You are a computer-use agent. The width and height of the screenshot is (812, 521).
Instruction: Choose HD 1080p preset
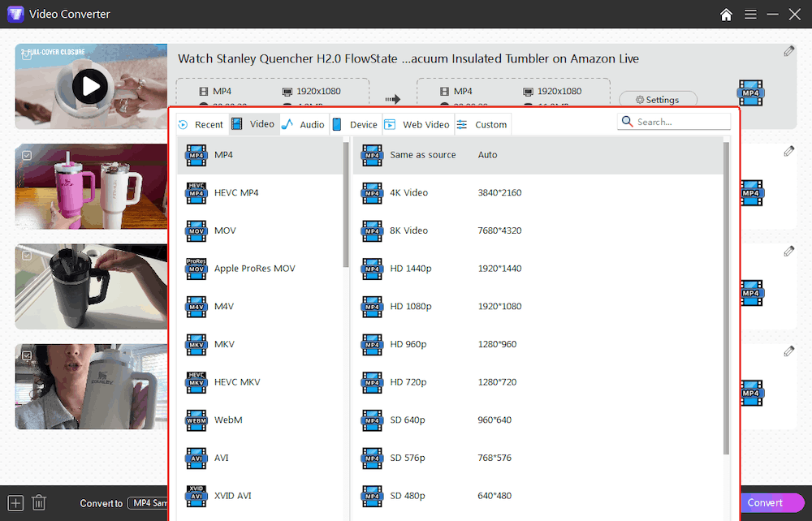[538, 306]
